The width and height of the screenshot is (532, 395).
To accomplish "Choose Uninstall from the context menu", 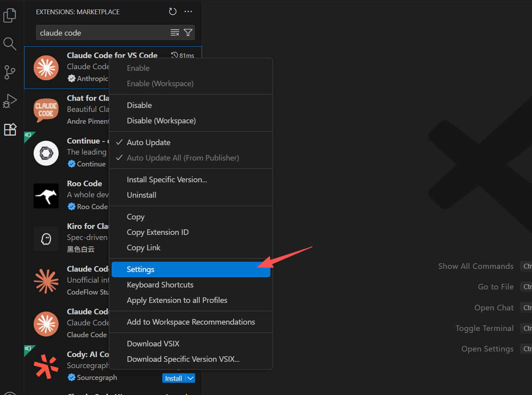I will [x=141, y=195].
